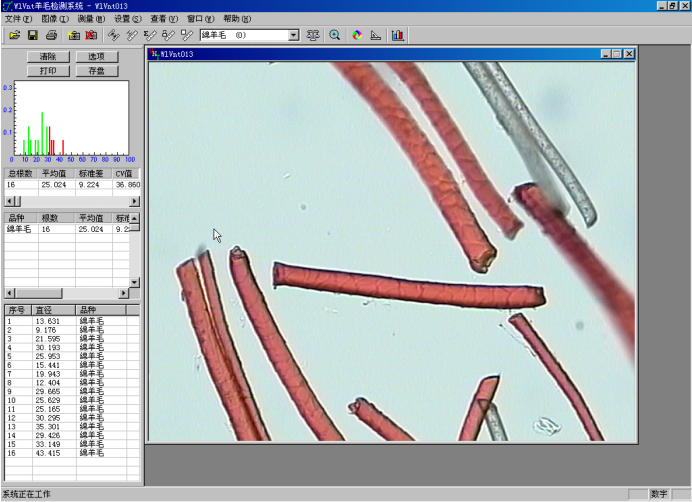Viewport: 692px width, 502px height.
Task: Click the magnifier zoom icon
Action: pos(335,35)
